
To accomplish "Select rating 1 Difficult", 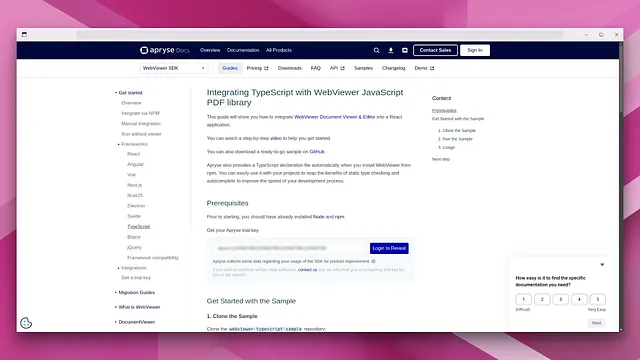I will (x=523, y=299).
